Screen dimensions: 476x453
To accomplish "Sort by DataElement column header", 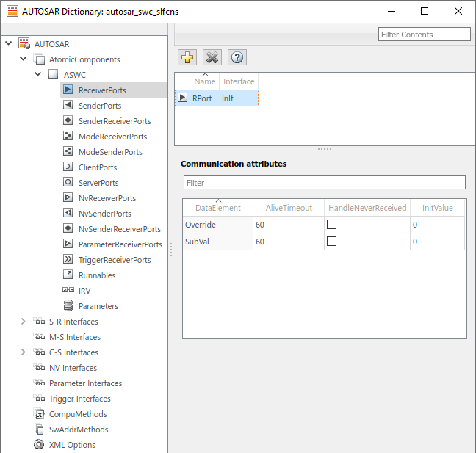I will [218, 208].
